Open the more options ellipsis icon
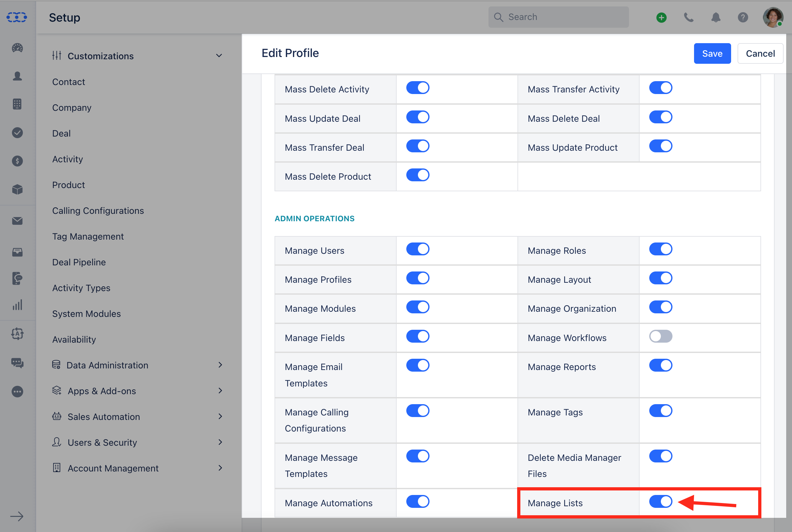The width and height of the screenshot is (792, 532). click(x=17, y=392)
